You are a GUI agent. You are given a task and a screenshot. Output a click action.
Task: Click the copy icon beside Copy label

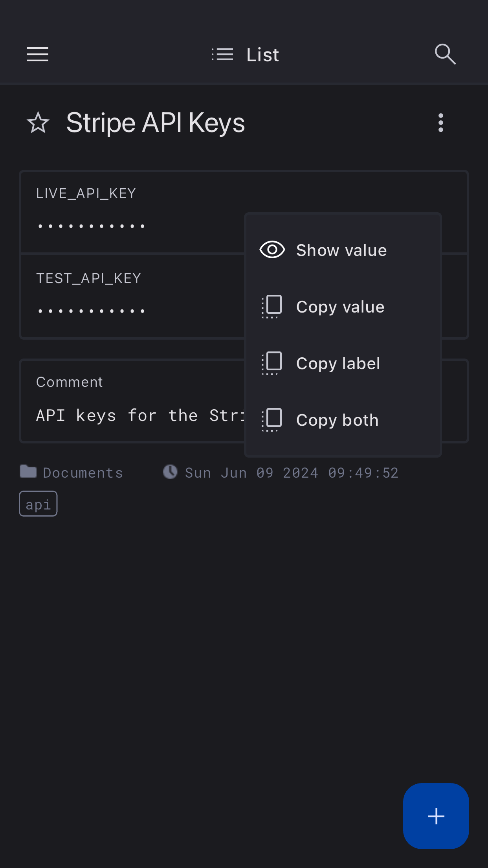272,363
